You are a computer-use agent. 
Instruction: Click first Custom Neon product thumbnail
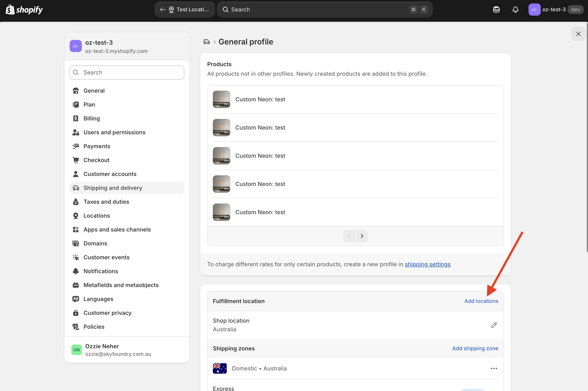[x=221, y=99]
